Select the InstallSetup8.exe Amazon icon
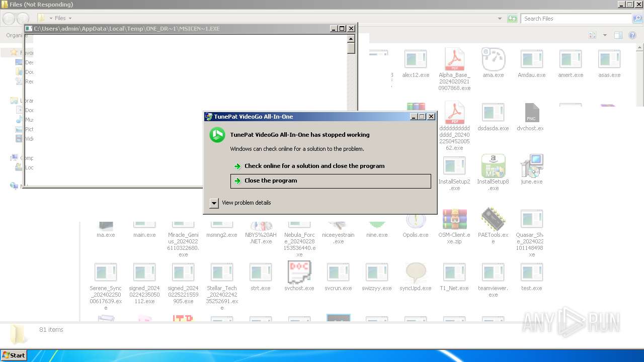Viewport: 644px width, 362px height. tap(493, 166)
